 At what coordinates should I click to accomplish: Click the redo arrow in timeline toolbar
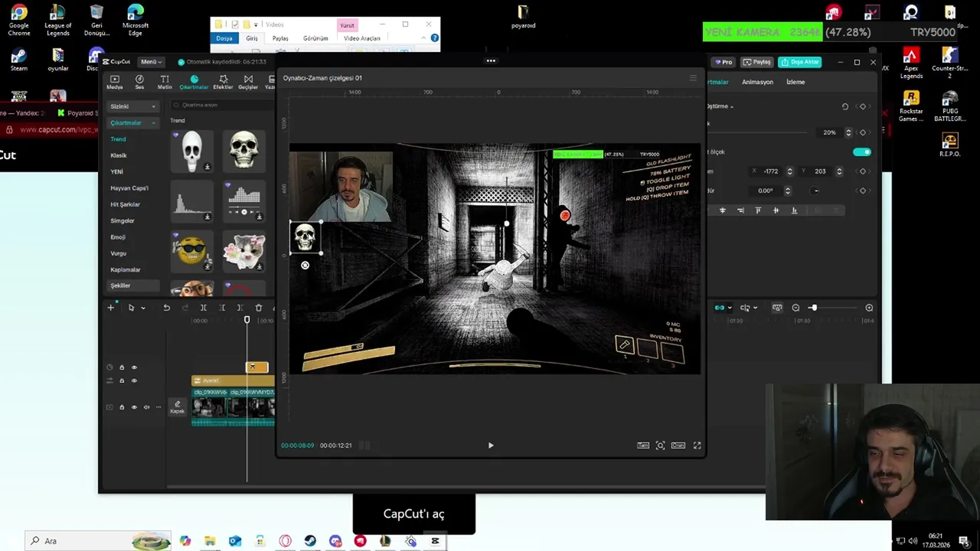pos(185,308)
